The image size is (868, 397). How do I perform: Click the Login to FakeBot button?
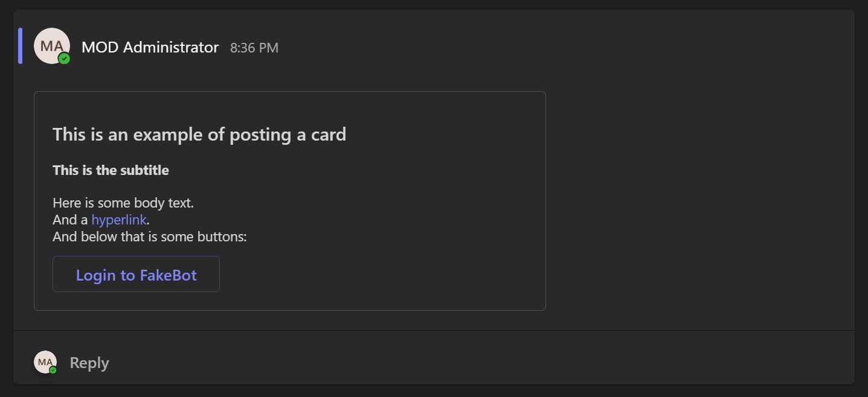click(136, 274)
